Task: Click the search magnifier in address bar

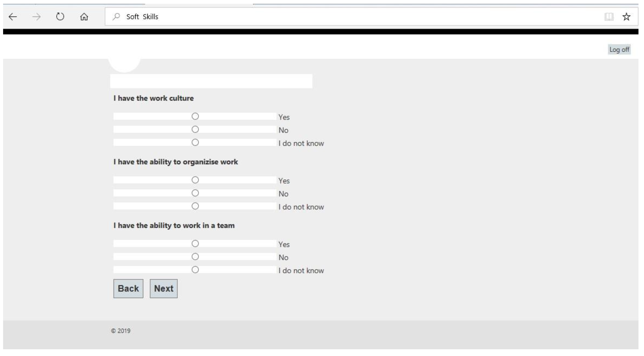Action: pos(116,17)
